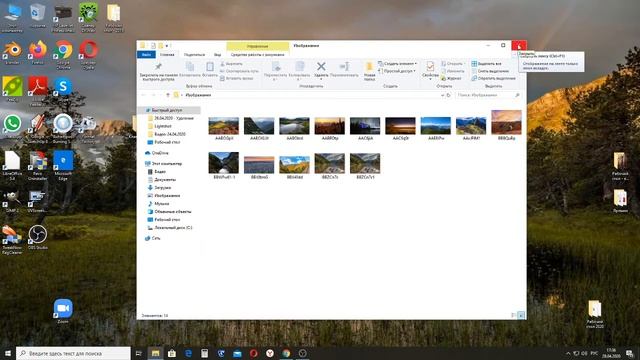Switch to large thumbnails view in status bar
Image resolution: width=640 pixels, height=360 pixels.
[x=521, y=315]
